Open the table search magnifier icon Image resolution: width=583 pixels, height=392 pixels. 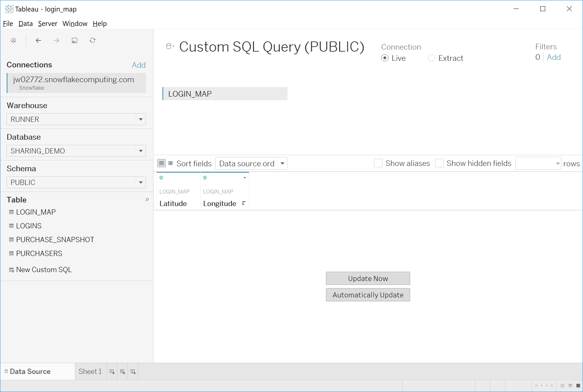click(x=147, y=199)
